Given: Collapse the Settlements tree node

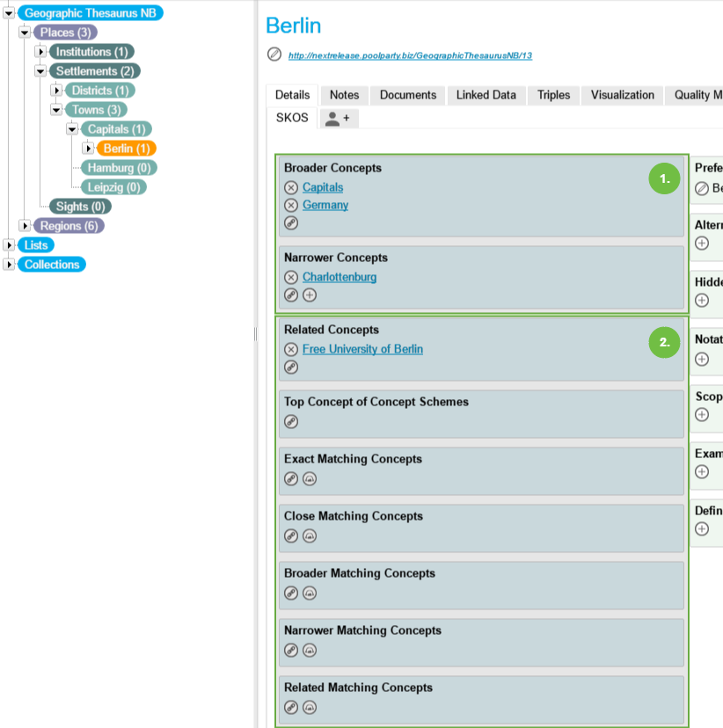Looking at the screenshot, I should [x=40, y=71].
